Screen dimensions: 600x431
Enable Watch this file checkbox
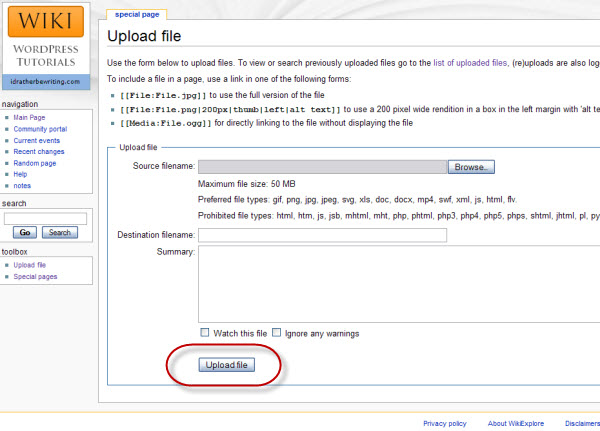point(205,332)
